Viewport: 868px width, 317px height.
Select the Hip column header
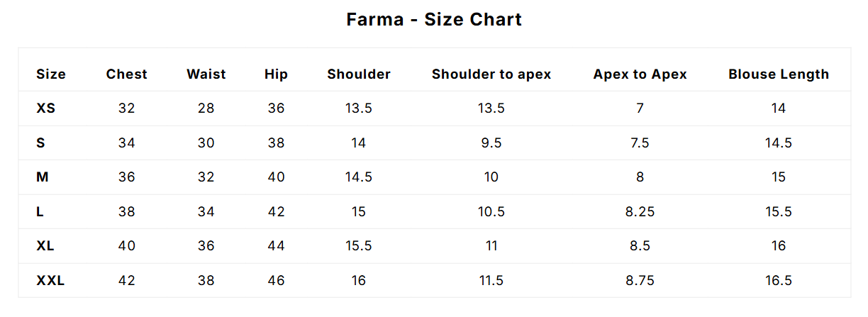(276, 74)
